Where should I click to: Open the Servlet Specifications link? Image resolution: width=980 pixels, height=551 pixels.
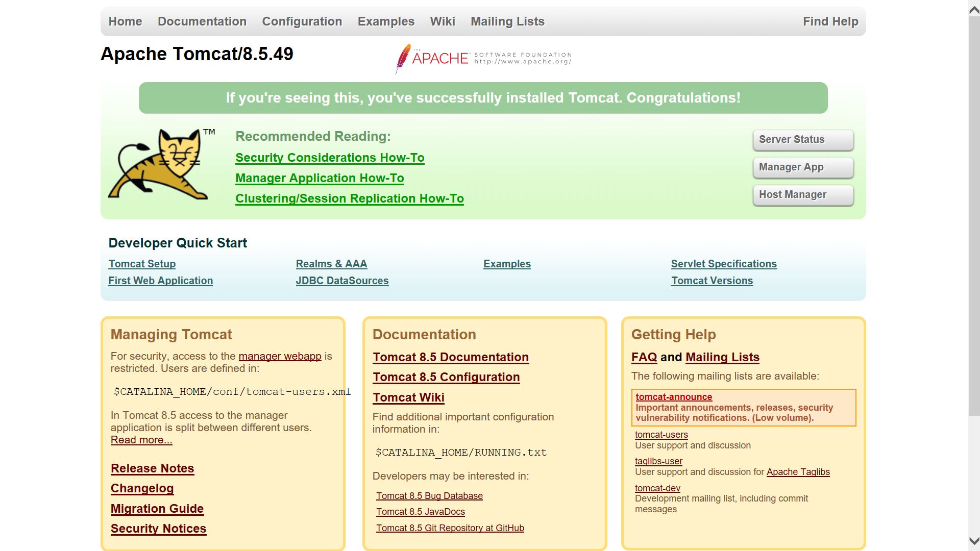[723, 264]
